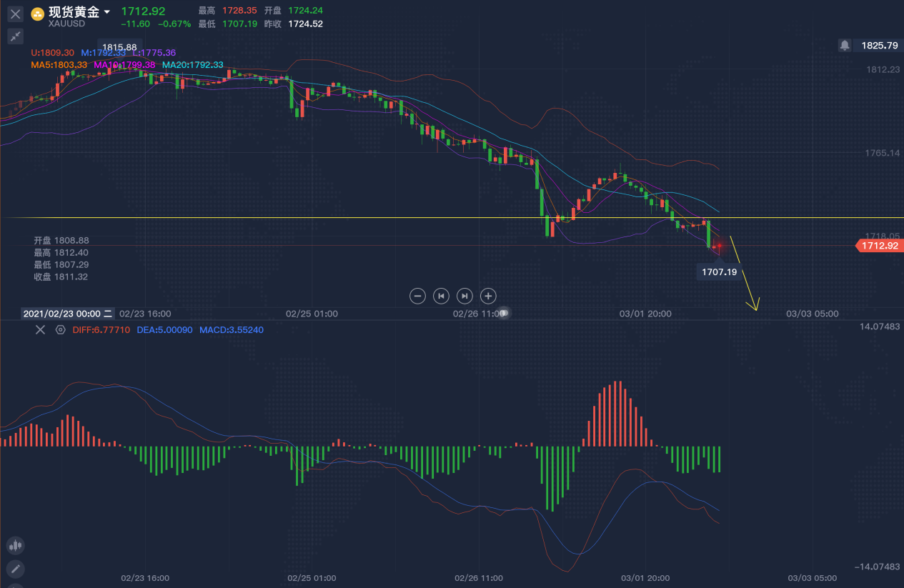Close the chart with the top-left X

[x=15, y=14]
